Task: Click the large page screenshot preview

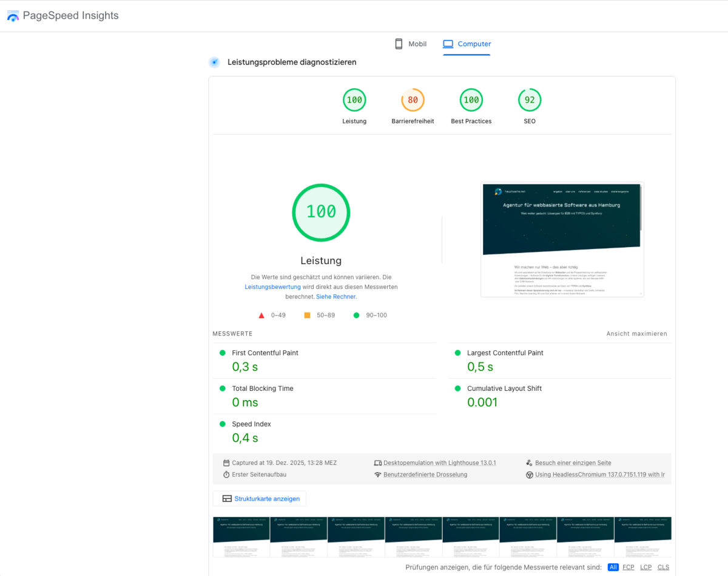Action: [562, 240]
